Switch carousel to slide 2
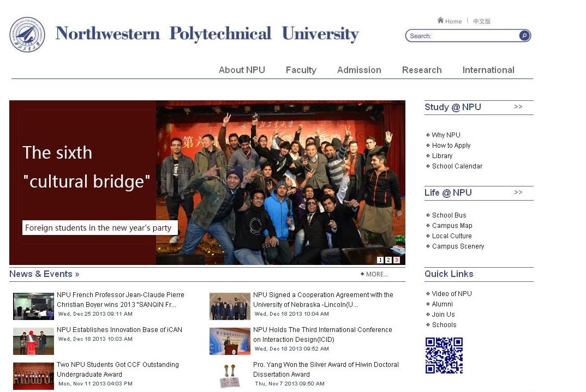Image resolution: width=586 pixels, height=392 pixels. point(388,260)
